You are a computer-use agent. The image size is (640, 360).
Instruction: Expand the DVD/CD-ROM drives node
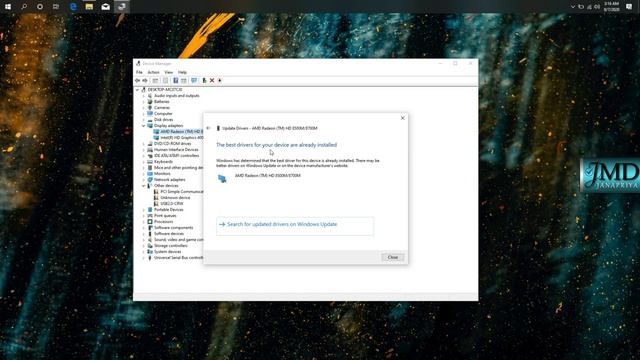click(x=144, y=144)
